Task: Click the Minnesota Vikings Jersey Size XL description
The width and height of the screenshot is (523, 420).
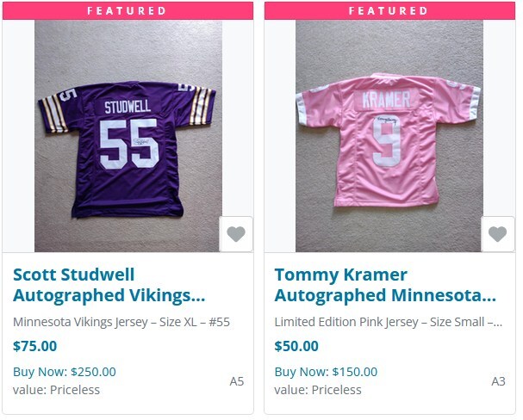Action: 121,322
